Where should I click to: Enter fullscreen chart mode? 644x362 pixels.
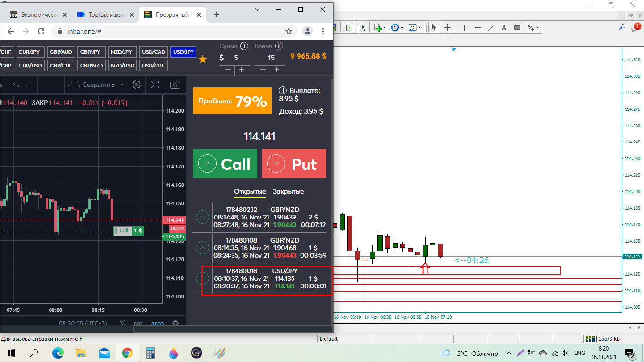click(155, 85)
